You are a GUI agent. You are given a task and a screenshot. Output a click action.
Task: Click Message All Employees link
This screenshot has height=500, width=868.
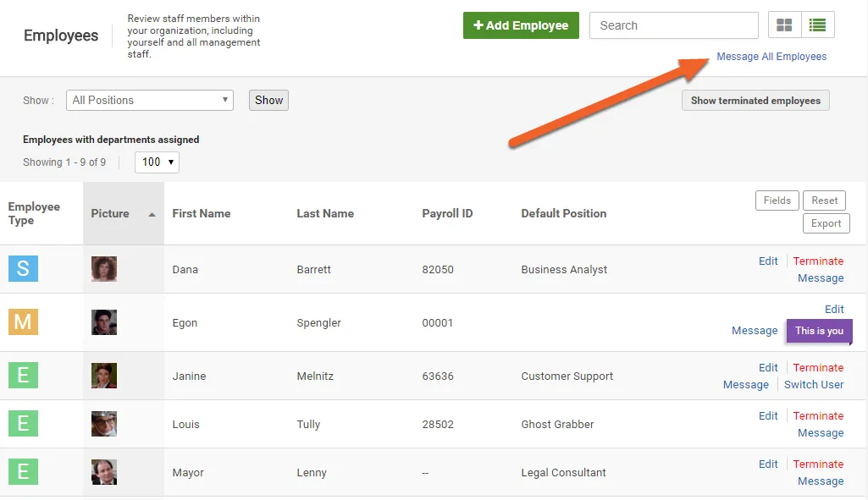coord(771,57)
